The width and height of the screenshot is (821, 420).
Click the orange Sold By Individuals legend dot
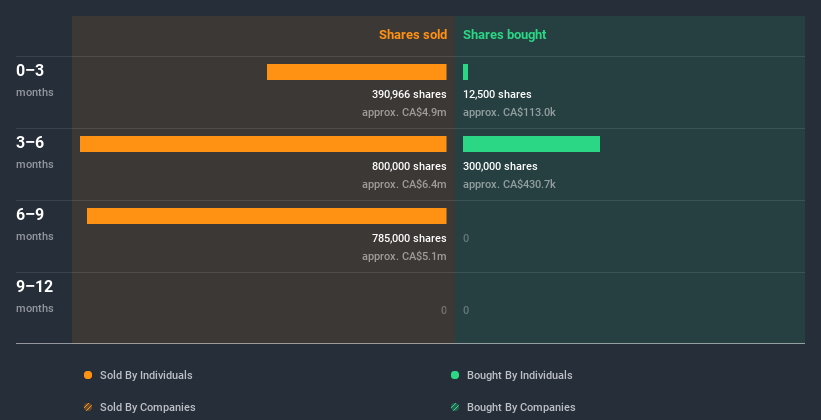point(88,375)
